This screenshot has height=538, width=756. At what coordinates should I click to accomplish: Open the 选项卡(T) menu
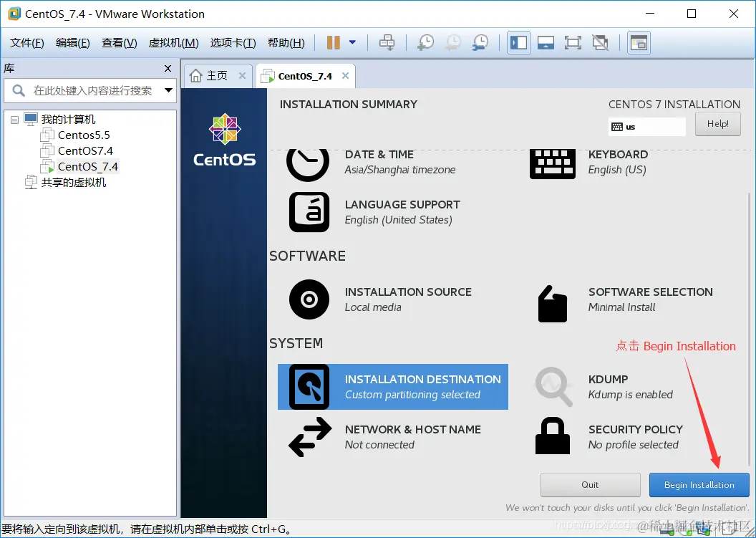coord(233,43)
